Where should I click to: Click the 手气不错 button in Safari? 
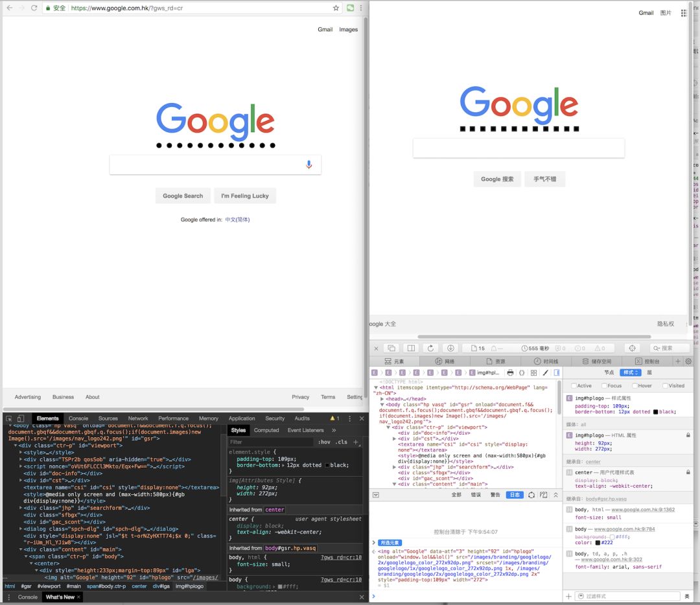[545, 179]
